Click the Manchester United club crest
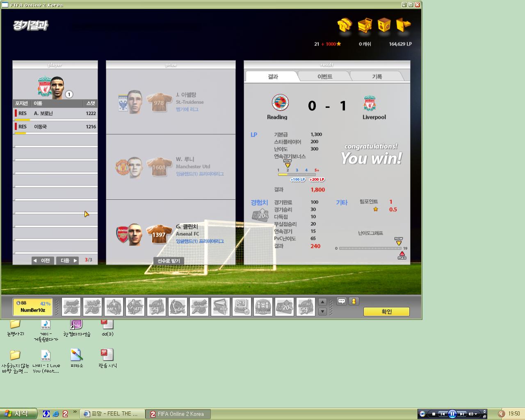The width and height of the screenshot is (525, 420). coord(122,167)
